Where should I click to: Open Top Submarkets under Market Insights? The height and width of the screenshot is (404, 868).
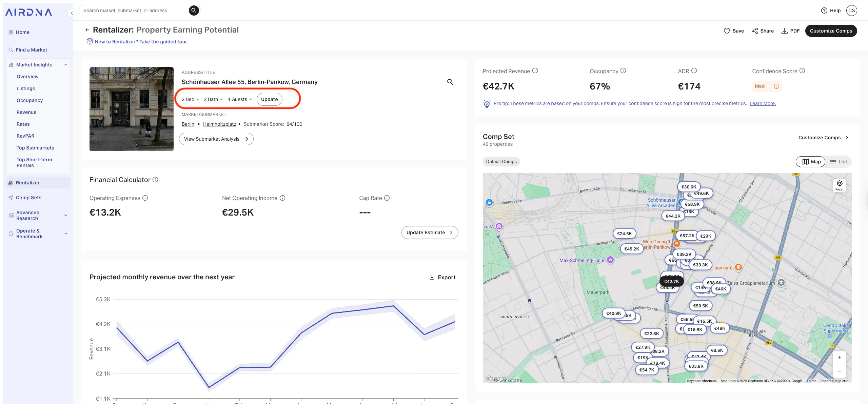pyautogui.click(x=35, y=148)
